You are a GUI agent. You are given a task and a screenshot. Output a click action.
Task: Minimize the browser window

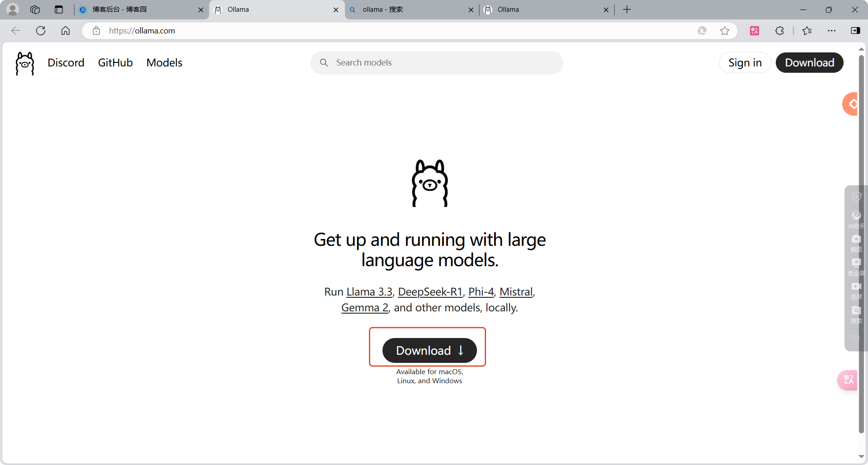coord(803,9)
